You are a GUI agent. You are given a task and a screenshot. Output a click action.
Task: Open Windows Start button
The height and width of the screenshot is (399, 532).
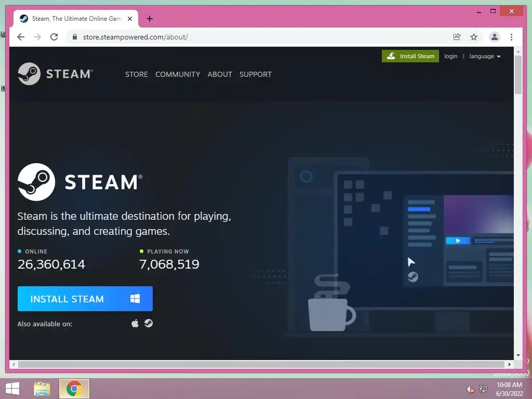12,389
